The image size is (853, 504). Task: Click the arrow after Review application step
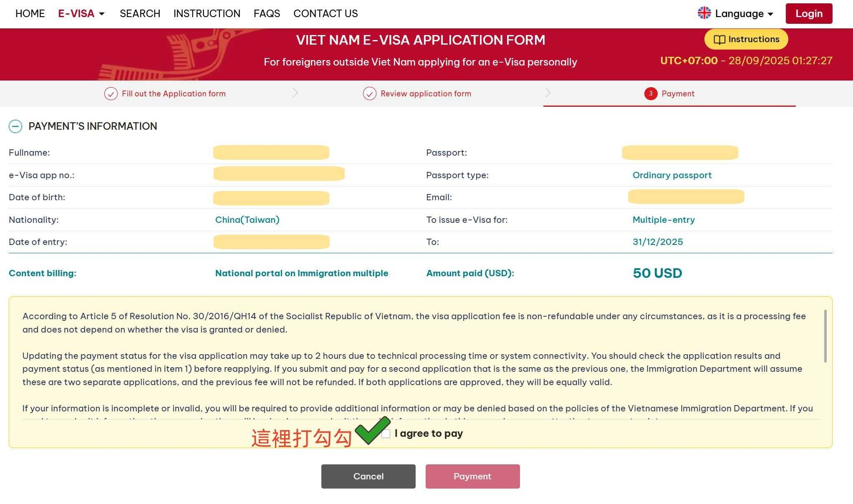548,93
